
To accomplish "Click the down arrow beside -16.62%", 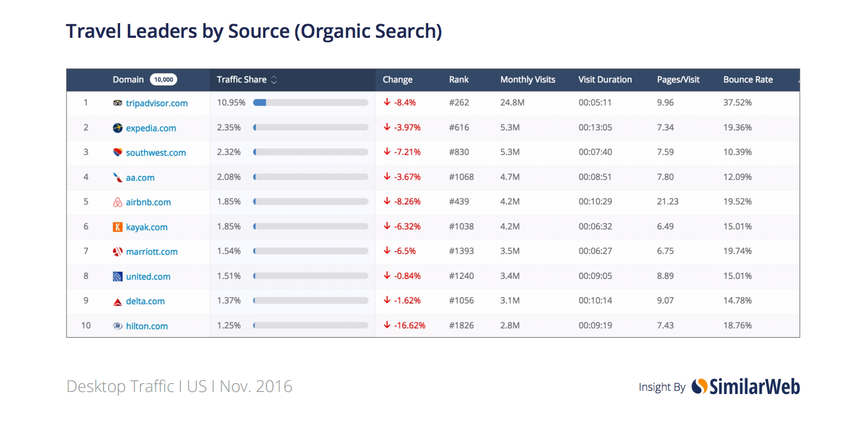I will point(387,325).
